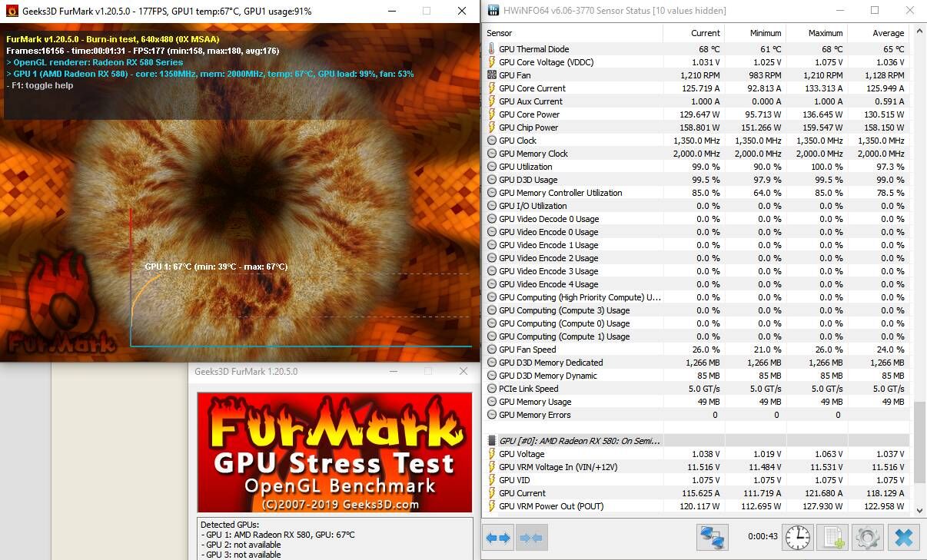The image size is (927, 560).
Task: Select the GPU Memory Controller Utilization row
Action: (x=697, y=193)
